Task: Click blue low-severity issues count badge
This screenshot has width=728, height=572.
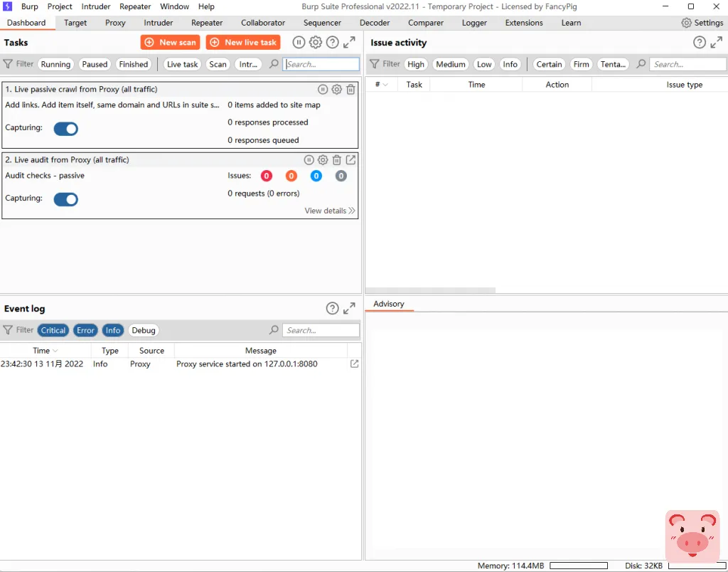Action: point(316,176)
